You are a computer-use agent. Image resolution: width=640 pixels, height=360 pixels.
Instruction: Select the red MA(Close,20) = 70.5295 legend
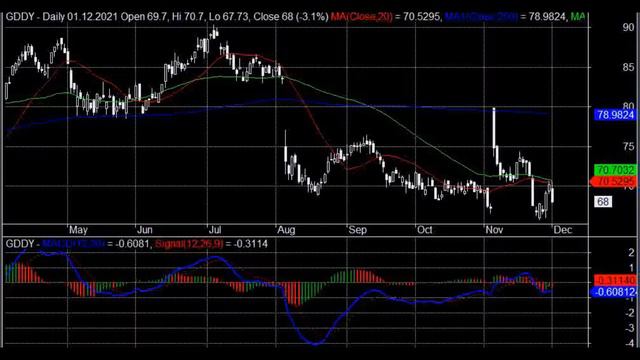(385, 17)
